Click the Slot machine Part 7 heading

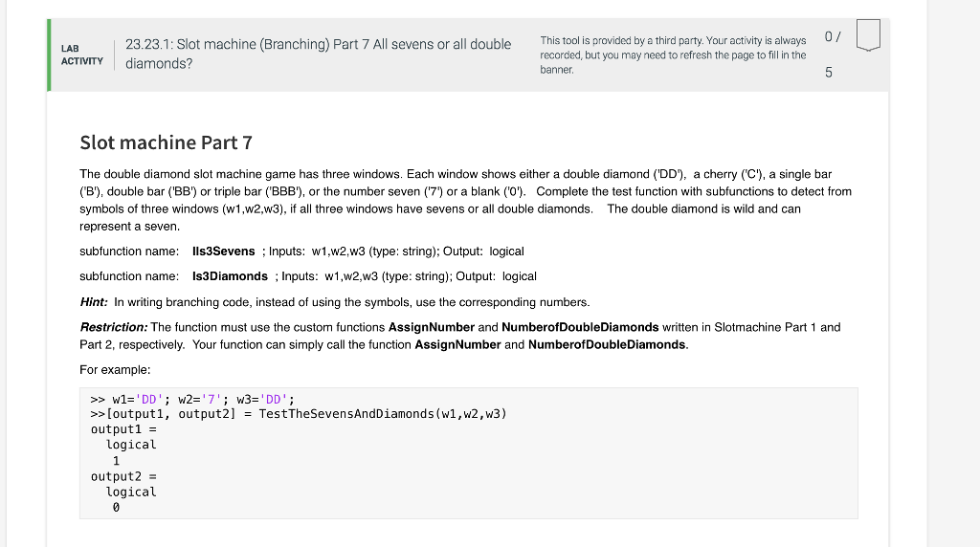point(166,142)
